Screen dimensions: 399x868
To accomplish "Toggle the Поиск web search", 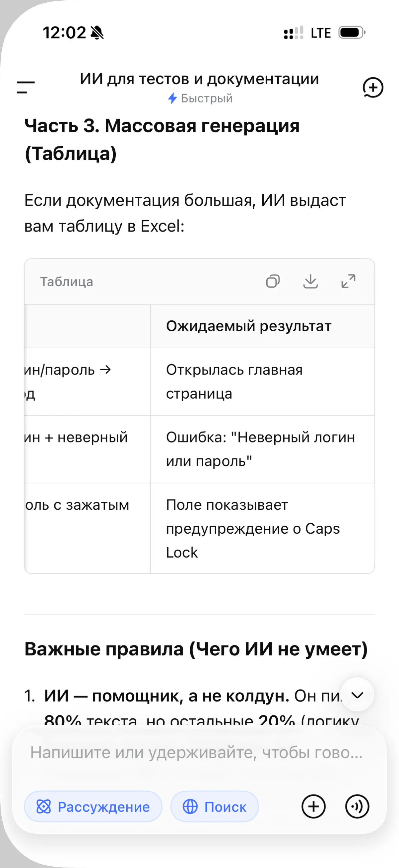I will click(214, 807).
